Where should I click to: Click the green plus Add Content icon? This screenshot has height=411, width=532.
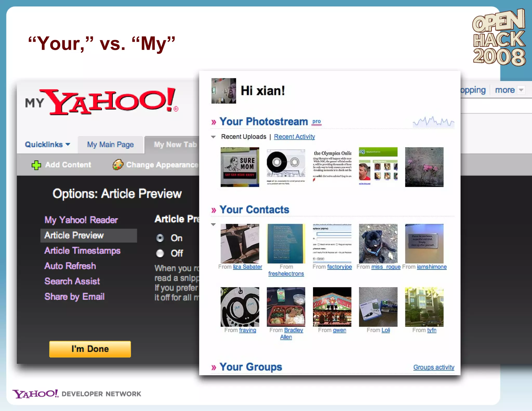[x=36, y=165]
